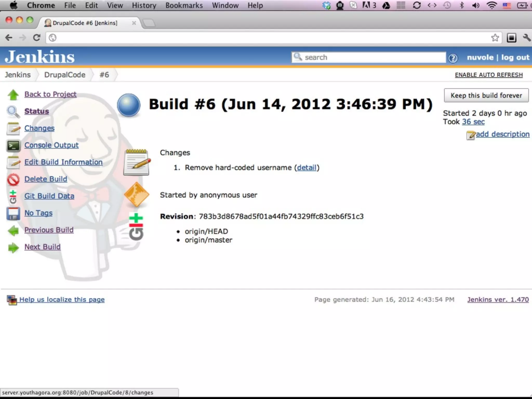Click the green Next Build arrow icon

click(x=13, y=247)
